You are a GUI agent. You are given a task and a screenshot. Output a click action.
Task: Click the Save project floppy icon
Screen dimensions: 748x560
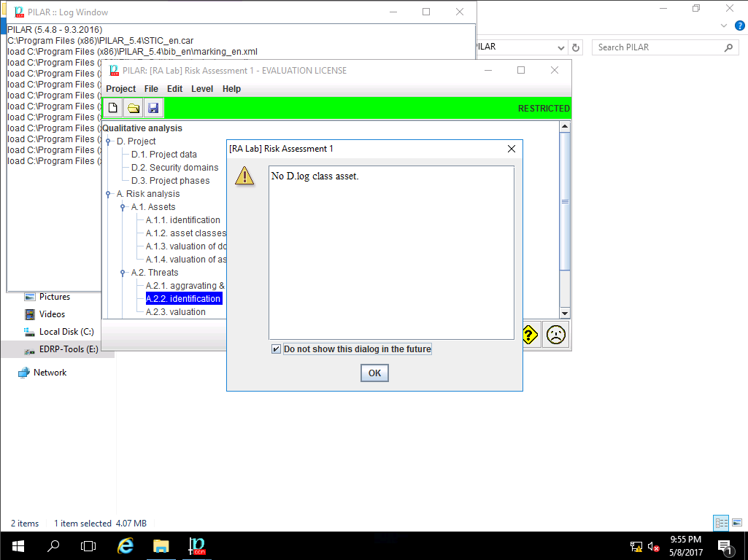click(x=153, y=108)
